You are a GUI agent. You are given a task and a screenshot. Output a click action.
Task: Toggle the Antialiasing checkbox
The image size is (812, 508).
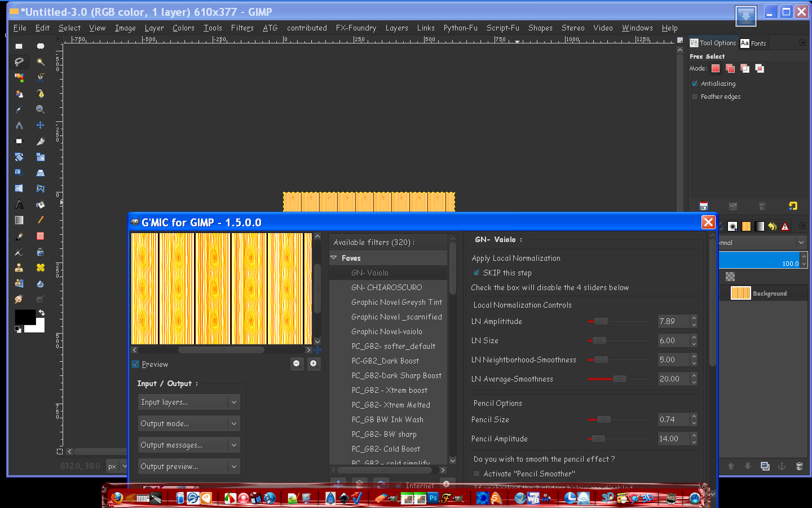point(695,84)
